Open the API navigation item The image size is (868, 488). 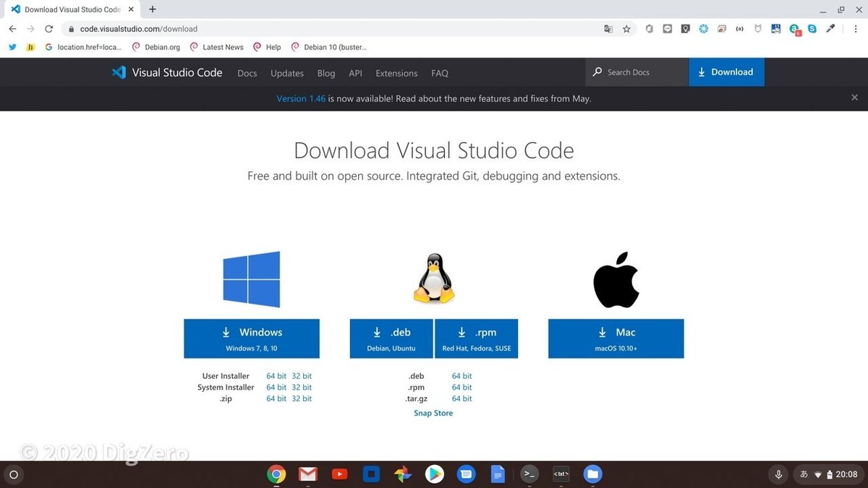[355, 73]
